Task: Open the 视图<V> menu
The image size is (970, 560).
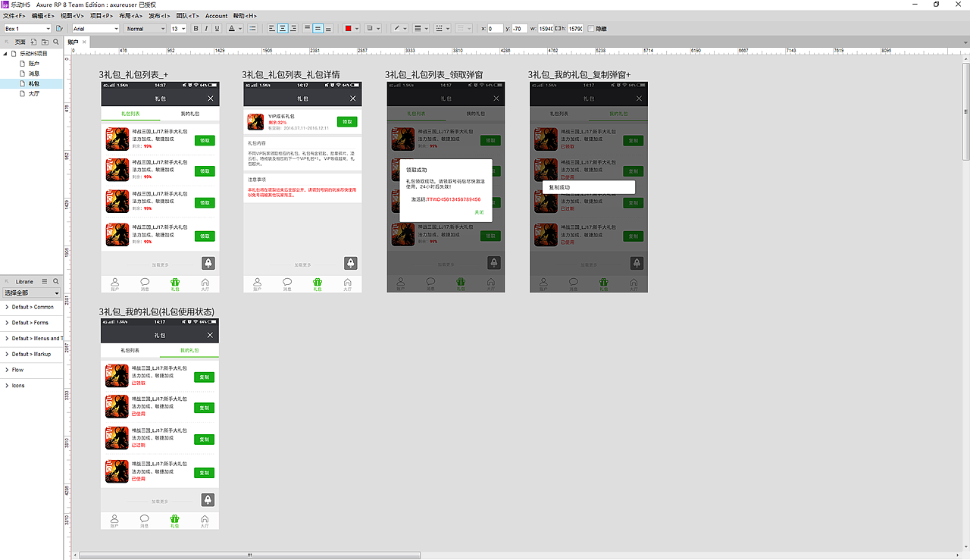Action: pos(72,16)
